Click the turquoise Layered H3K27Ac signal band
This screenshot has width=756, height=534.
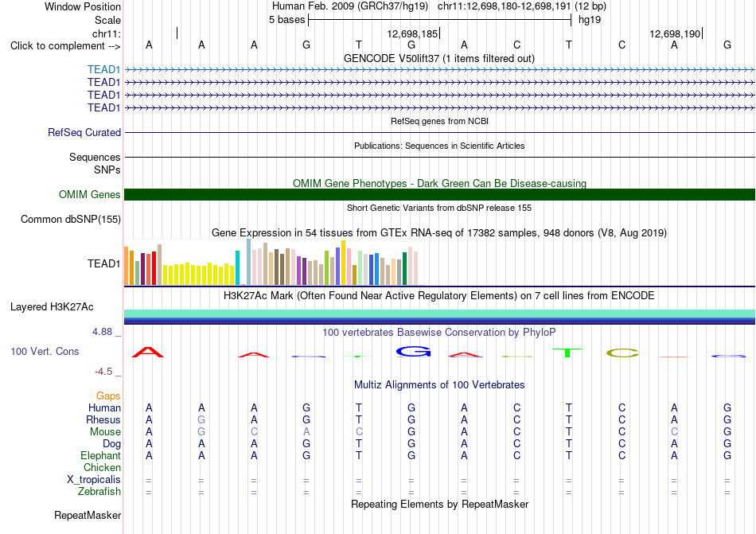tap(440, 314)
